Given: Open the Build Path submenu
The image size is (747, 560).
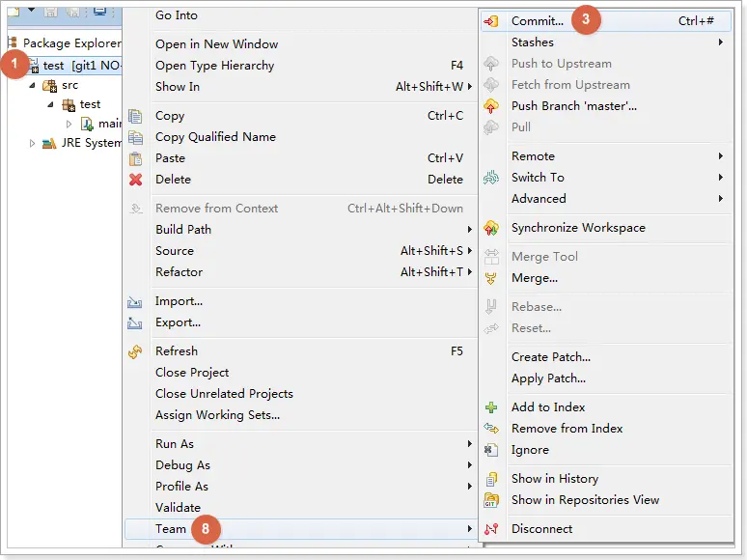Looking at the screenshot, I should click(300, 230).
